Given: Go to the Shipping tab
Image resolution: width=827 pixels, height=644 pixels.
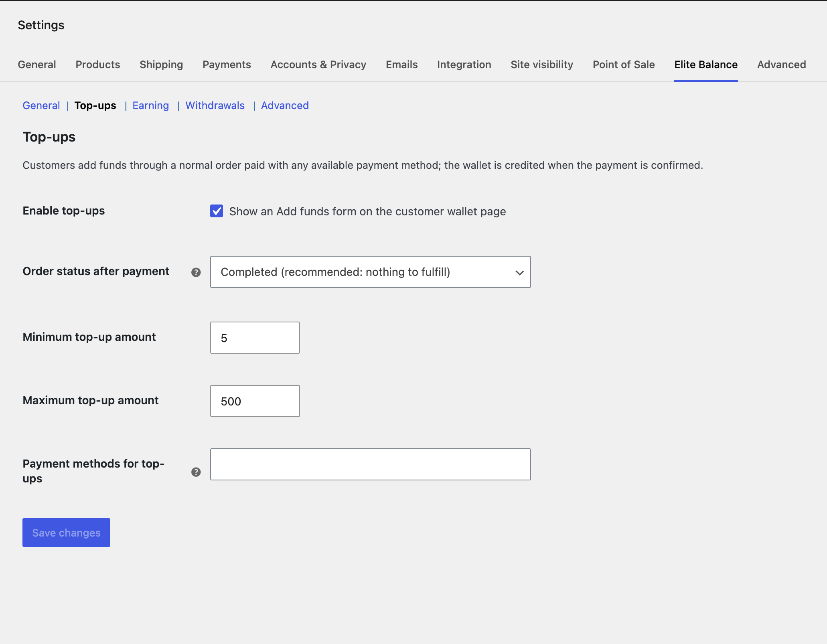Looking at the screenshot, I should (x=161, y=65).
